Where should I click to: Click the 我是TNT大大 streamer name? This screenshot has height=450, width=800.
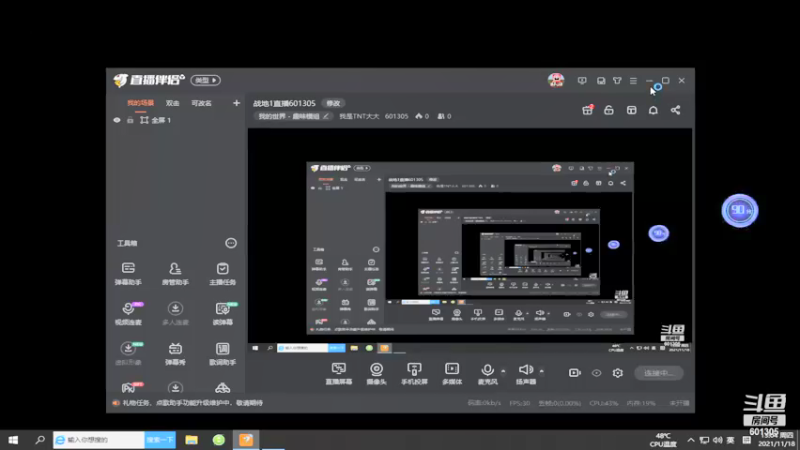click(359, 116)
